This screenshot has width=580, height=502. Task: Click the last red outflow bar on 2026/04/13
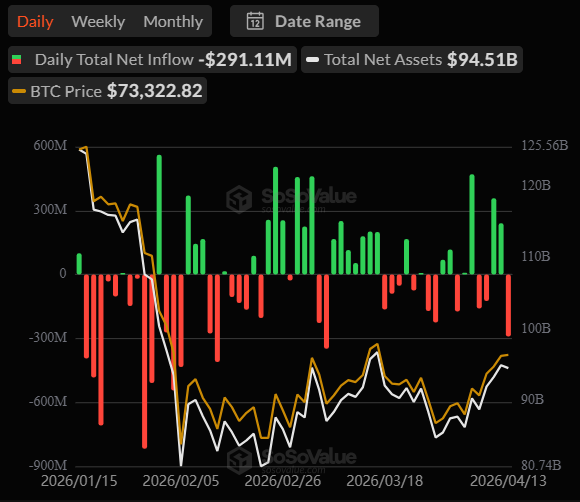508,305
